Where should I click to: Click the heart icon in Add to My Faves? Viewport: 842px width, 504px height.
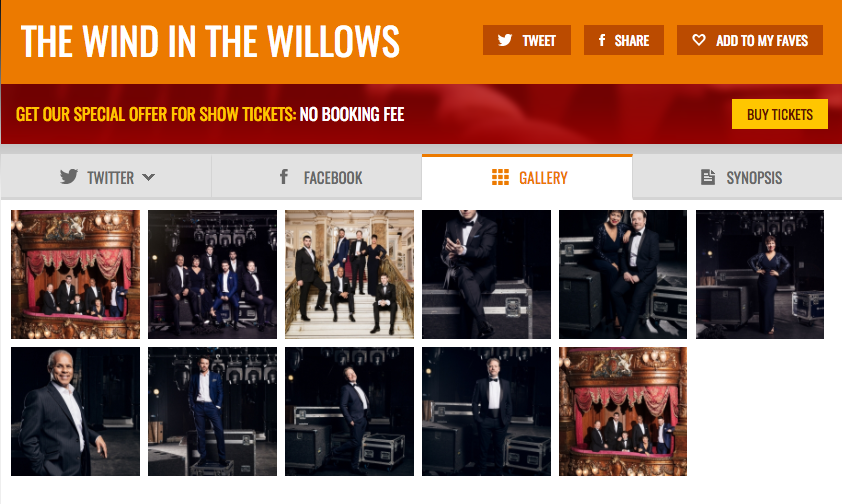[x=699, y=40]
